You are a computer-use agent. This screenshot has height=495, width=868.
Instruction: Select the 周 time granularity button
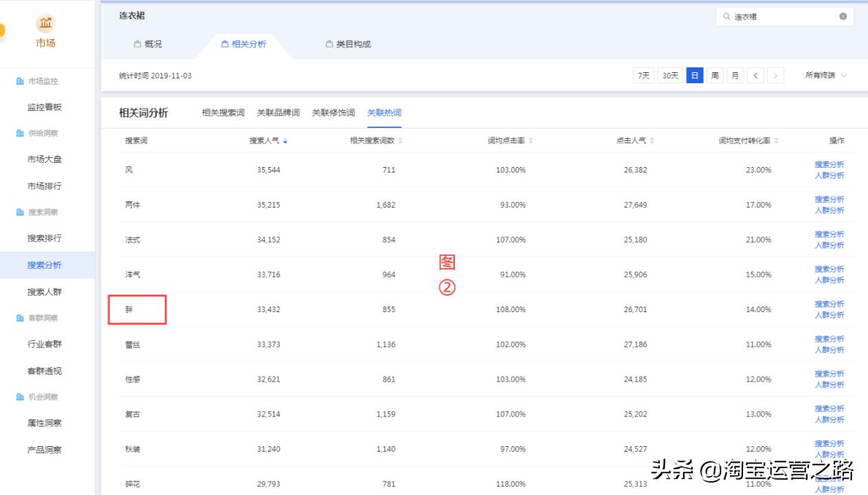tap(715, 76)
